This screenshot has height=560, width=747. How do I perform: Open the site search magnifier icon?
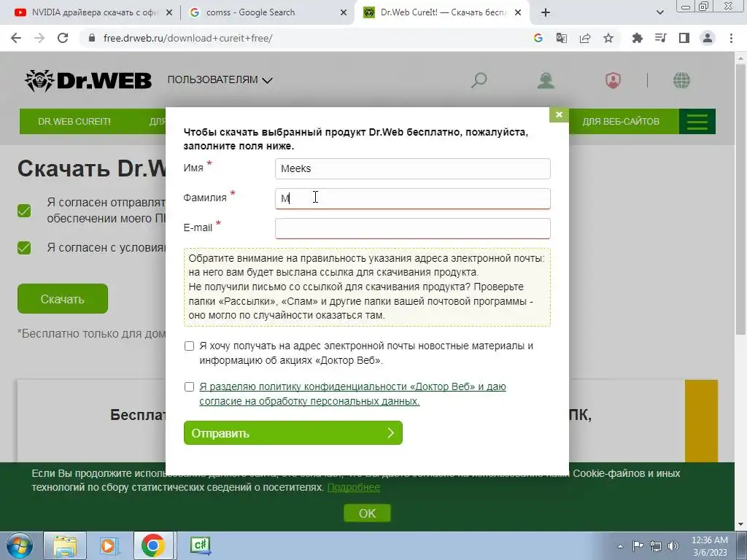(x=479, y=80)
